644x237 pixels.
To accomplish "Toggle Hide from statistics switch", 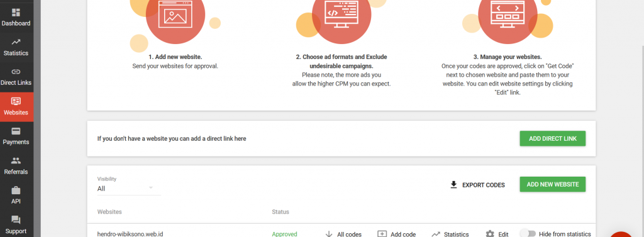I will click(x=528, y=233).
